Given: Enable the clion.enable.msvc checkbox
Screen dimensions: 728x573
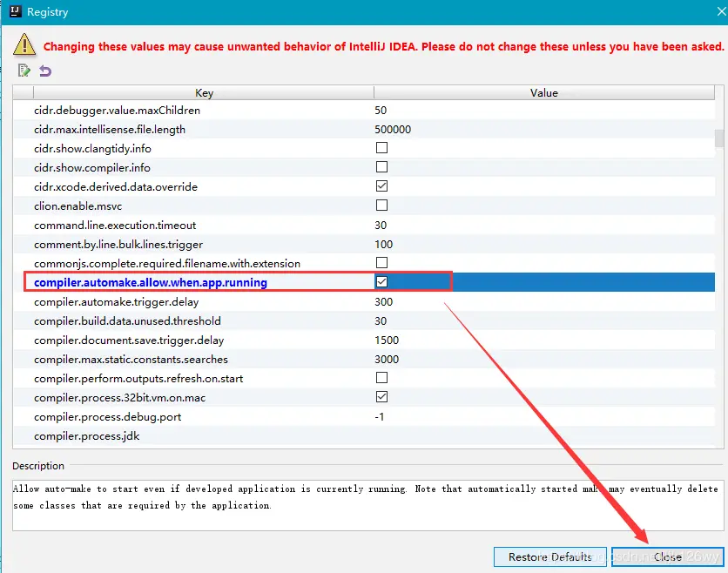Looking at the screenshot, I should pos(381,206).
